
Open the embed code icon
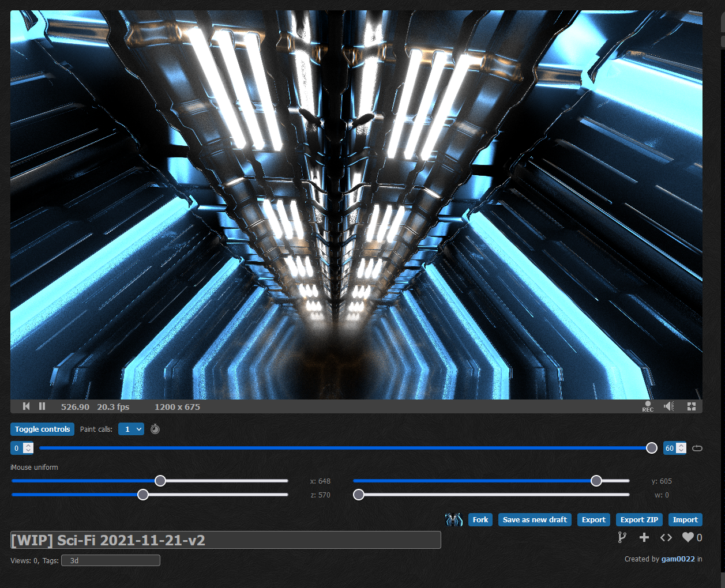click(x=666, y=537)
